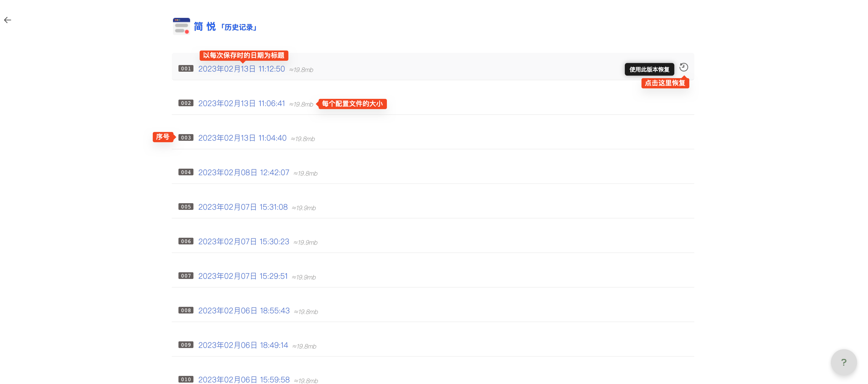Click the 使用此版本恢复 tooltip label
868x384 pixels.
click(x=649, y=69)
